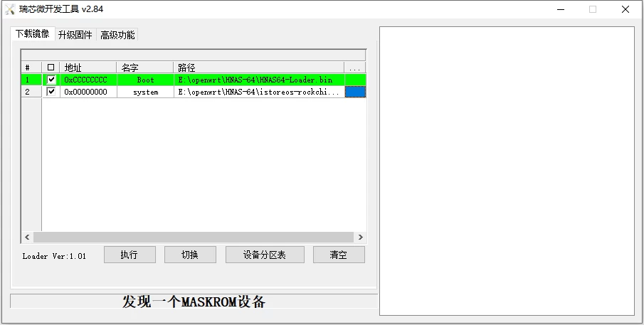Click the 切换 button

[x=190, y=255]
